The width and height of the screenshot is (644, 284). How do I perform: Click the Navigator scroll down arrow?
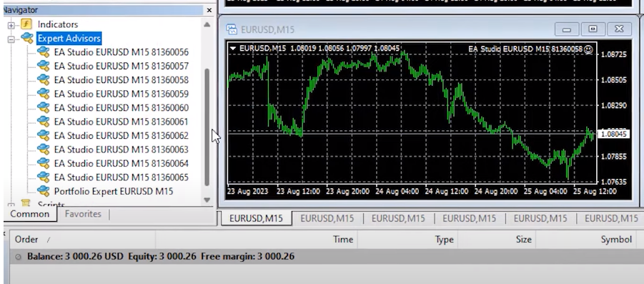click(207, 200)
